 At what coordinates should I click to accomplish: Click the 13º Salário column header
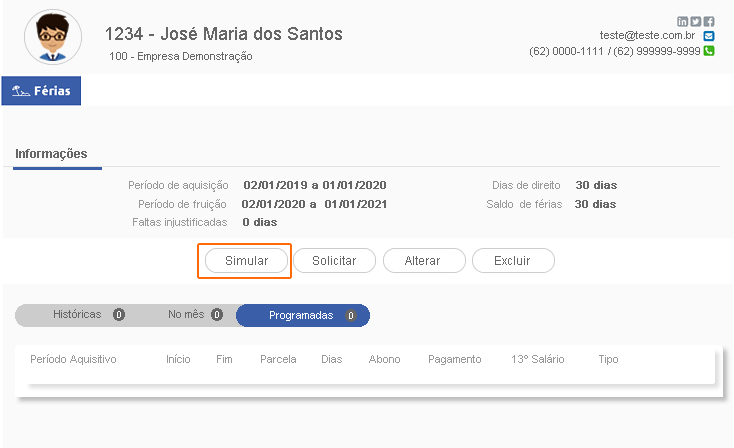click(537, 359)
